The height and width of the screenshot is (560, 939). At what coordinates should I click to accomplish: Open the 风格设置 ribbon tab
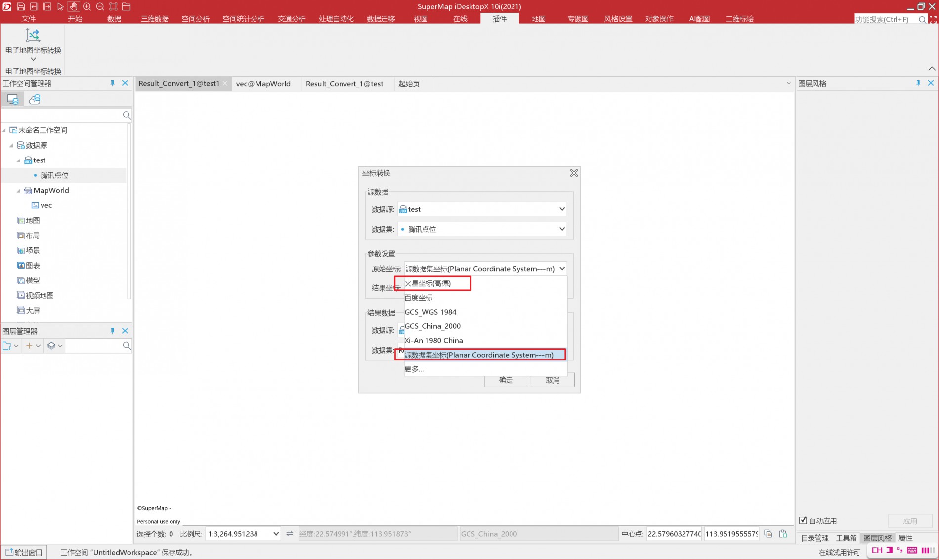coord(618,19)
